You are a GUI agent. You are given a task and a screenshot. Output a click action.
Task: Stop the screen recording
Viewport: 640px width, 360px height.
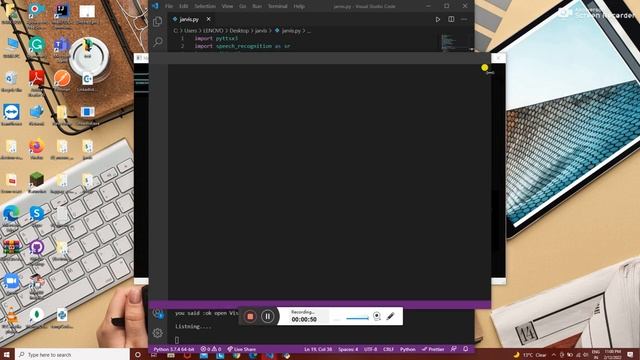250,316
